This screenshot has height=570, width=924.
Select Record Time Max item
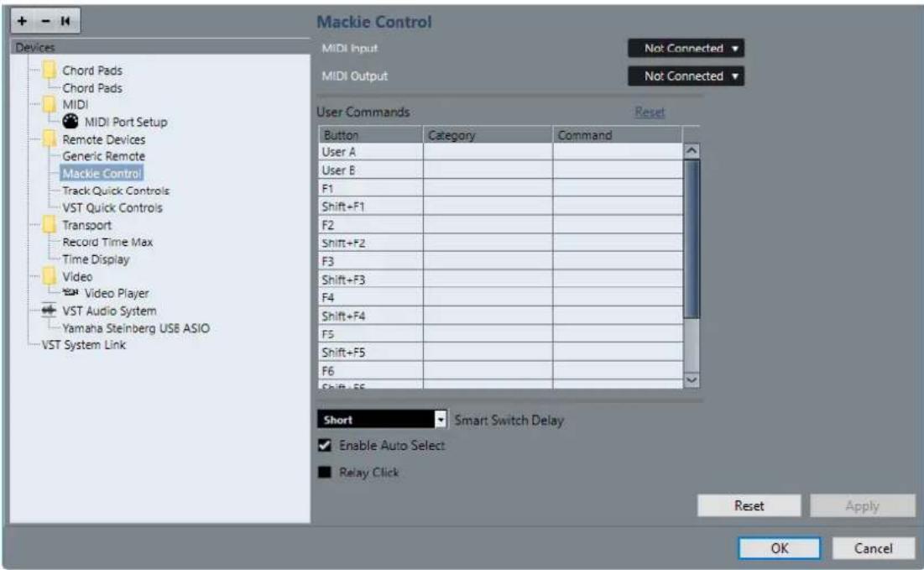(x=107, y=242)
